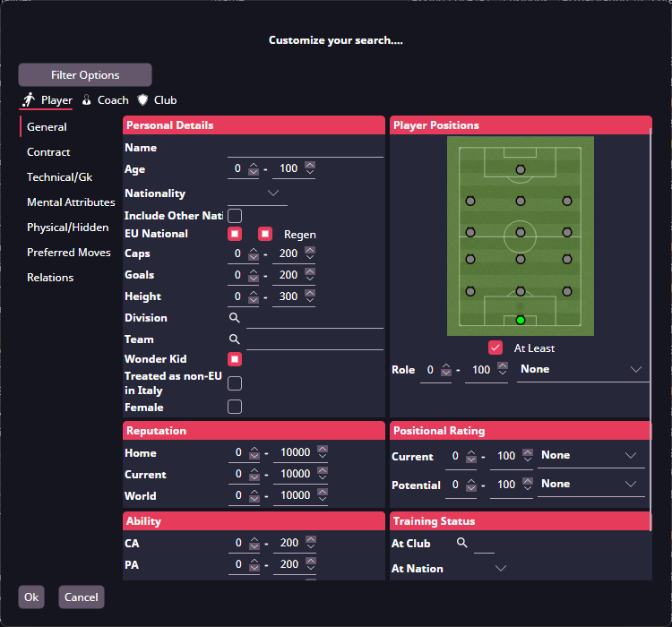This screenshot has height=627, width=672.
Task: Increase the Age maximum value stepper
Action: tap(310, 165)
